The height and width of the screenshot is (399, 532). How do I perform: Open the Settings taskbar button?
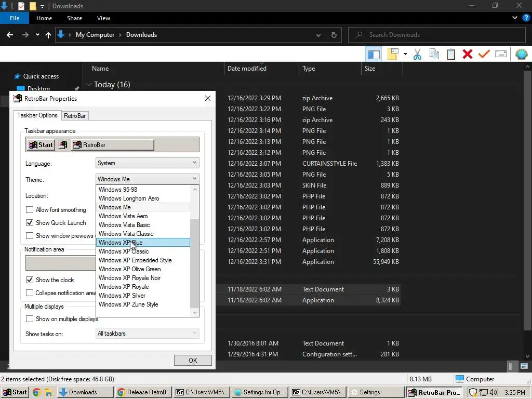pyautogui.click(x=376, y=392)
